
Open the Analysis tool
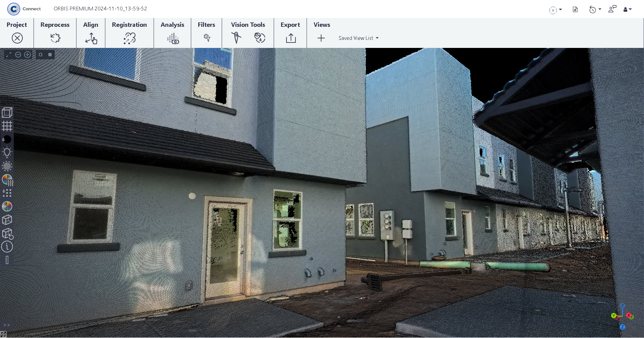(172, 38)
